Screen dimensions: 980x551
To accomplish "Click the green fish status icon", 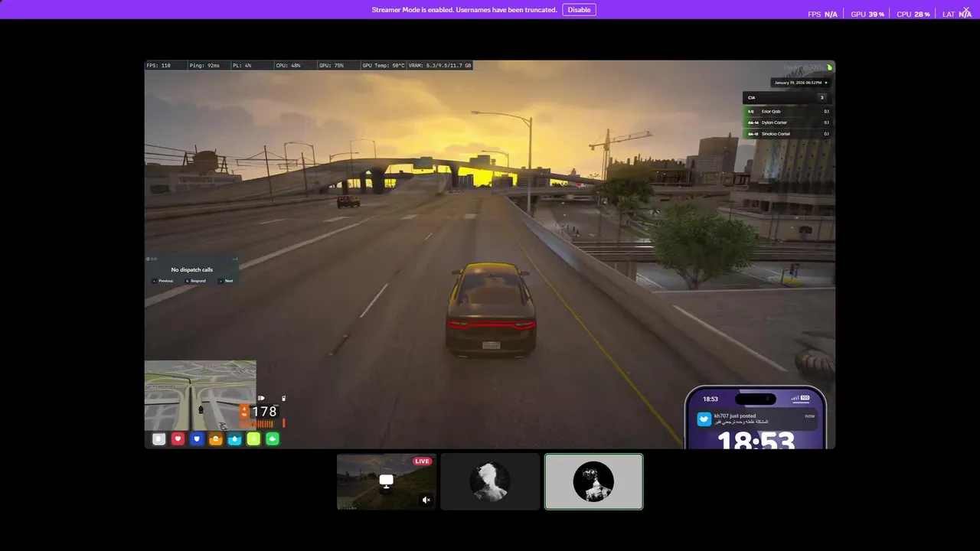I will pyautogui.click(x=273, y=439).
